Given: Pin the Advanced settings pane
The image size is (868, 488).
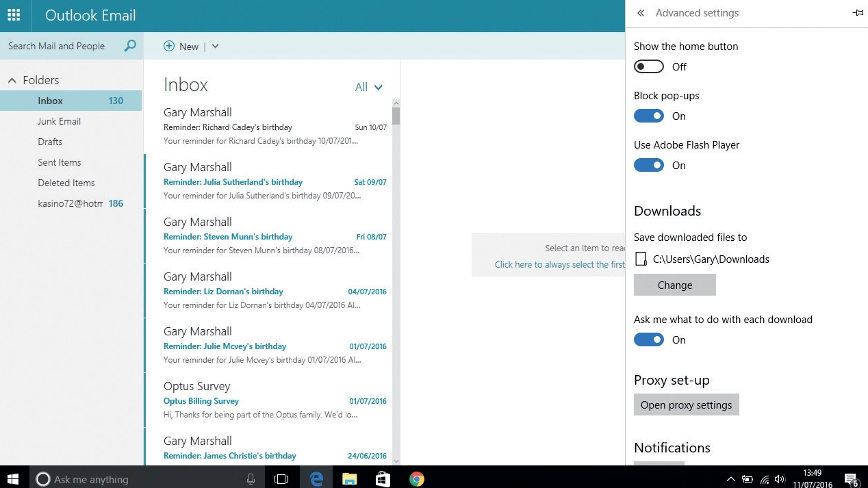Looking at the screenshot, I should pos(858,13).
